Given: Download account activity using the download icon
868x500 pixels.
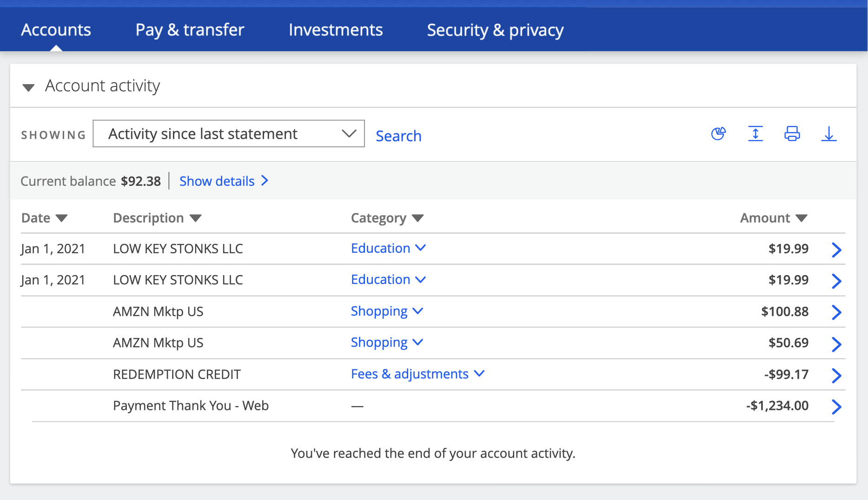Looking at the screenshot, I should (x=828, y=134).
